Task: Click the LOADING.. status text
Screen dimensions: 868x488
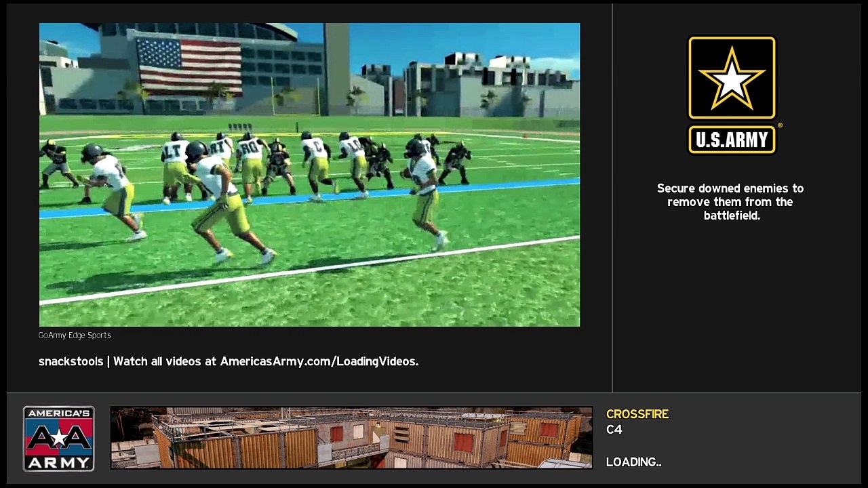Action: pos(633,462)
